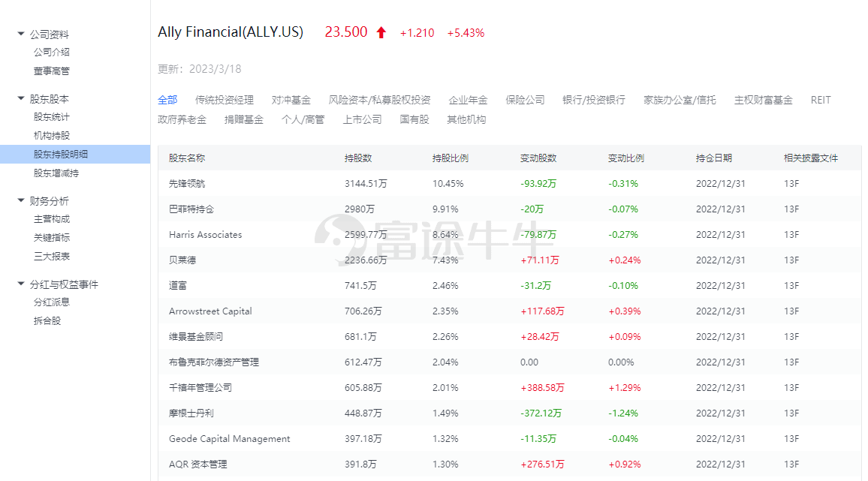Click shareholder name 先锋领航
The width and height of the screenshot is (868, 481).
tap(186, 184)
